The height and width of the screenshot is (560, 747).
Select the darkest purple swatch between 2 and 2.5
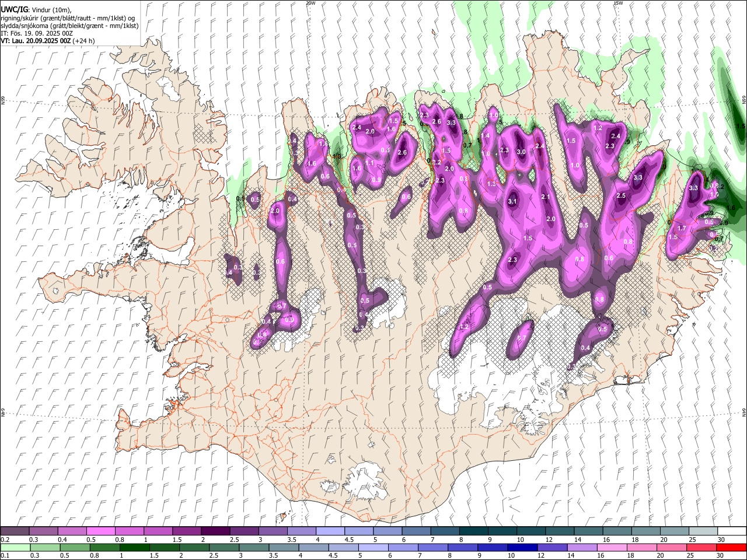(x=215, y=531)
